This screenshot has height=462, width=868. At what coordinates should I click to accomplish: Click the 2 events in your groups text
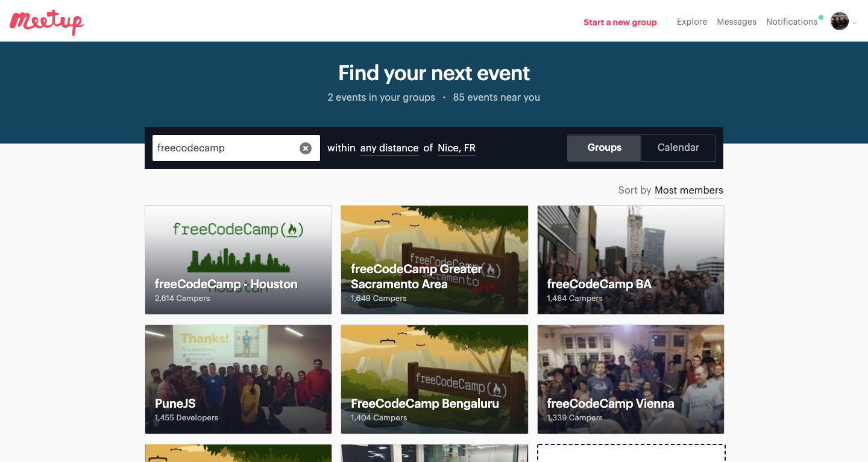click(x=381, y=97)
